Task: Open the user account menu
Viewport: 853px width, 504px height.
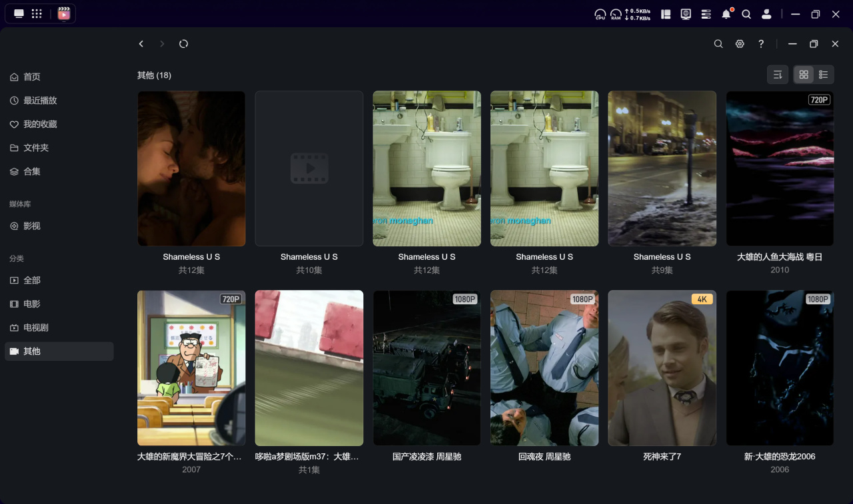Action: [x=766, y=14]
